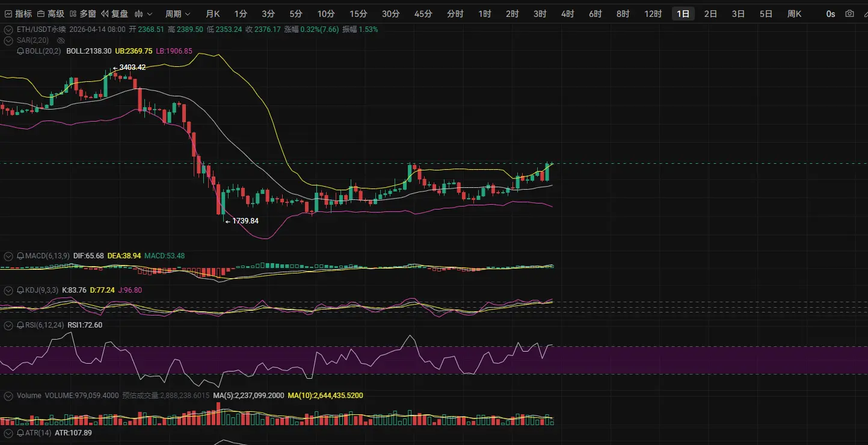Click the MACD(6,13,9) indicator label

point(47,256)
